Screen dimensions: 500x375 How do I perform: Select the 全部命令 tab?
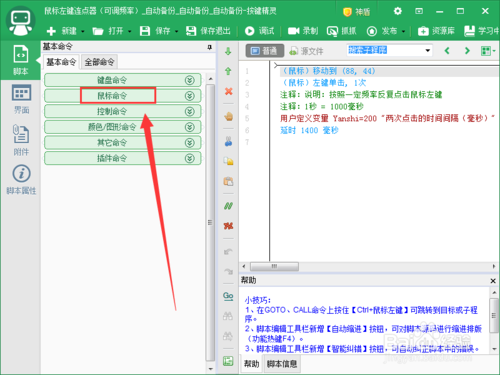[x=99, y=62]
